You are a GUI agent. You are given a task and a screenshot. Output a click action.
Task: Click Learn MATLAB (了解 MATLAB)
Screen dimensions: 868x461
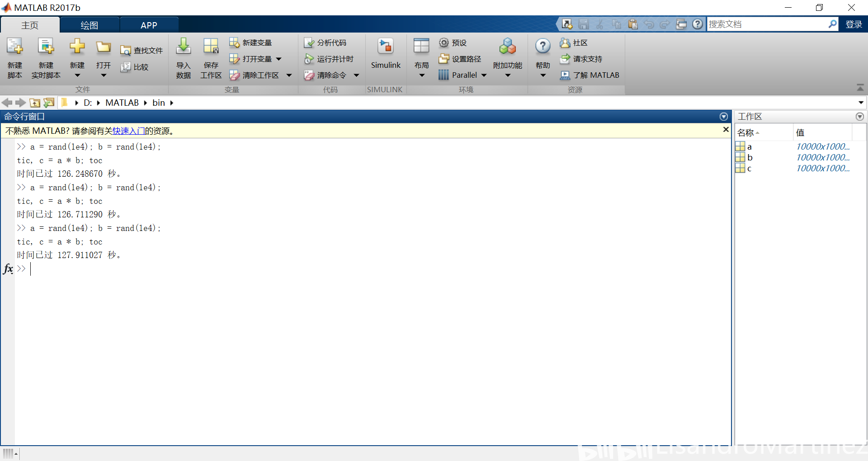pos(590,75)
